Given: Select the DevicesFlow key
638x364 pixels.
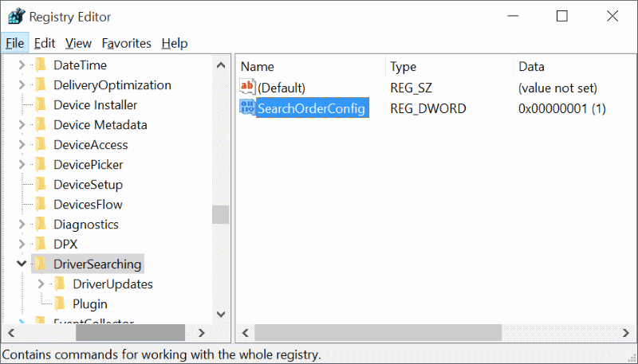Looking at the screenshot, I should (x=88, y=205).
